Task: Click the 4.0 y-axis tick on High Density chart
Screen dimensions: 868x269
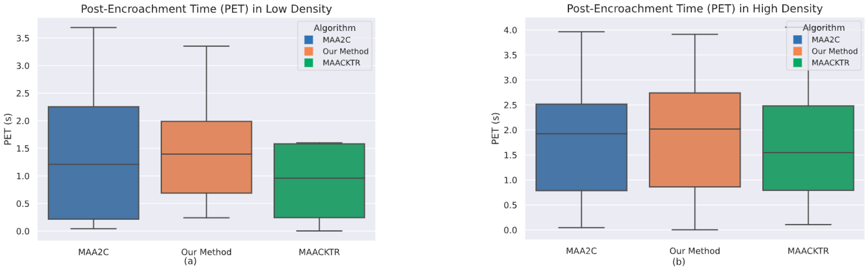Action: pyautogui.click(x=510, y=30)
